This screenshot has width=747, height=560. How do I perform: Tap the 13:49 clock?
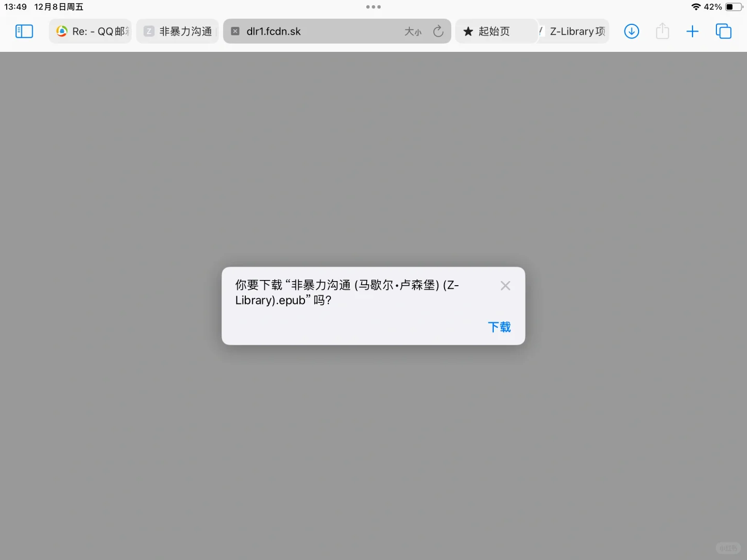click(16, 7)
